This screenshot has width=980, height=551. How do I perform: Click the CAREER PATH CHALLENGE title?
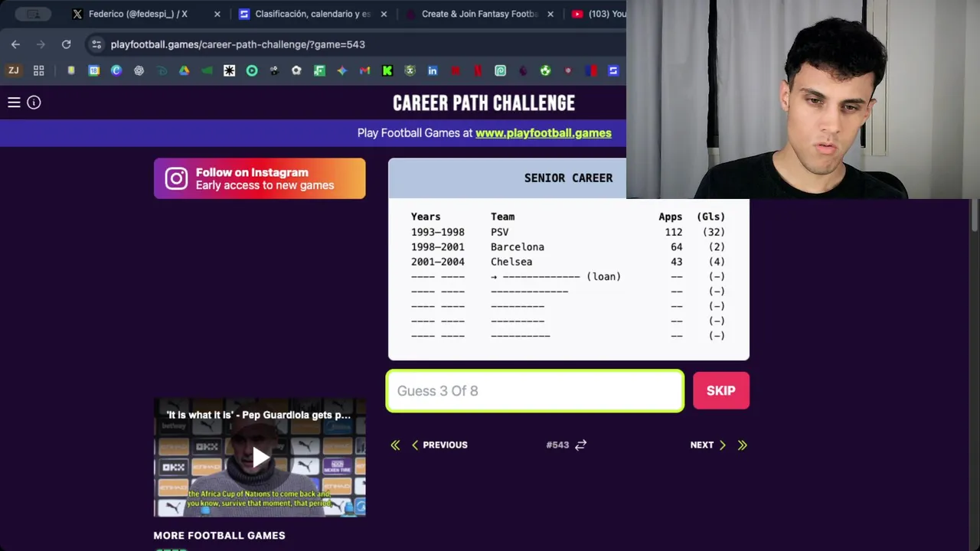484,103
